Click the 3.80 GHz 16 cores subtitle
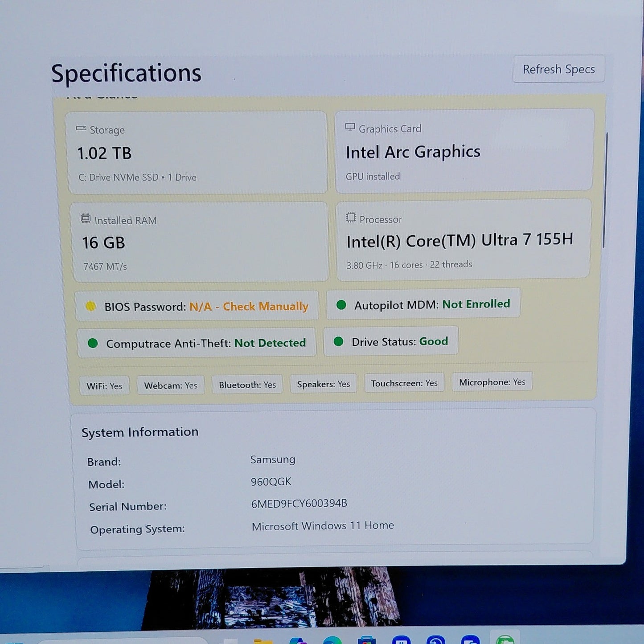This screenshot has width=644, height=644. pos(409,265)
